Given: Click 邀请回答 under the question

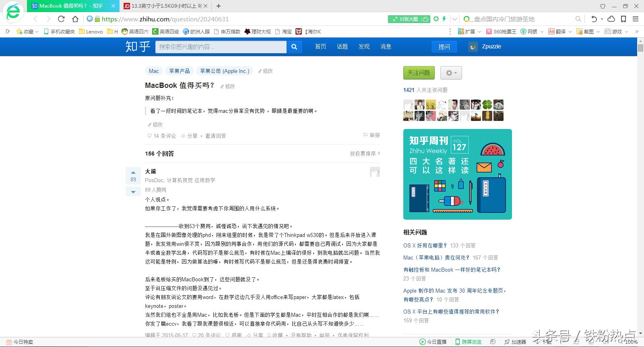Looking at the screenshot, I should coord(216,136).
